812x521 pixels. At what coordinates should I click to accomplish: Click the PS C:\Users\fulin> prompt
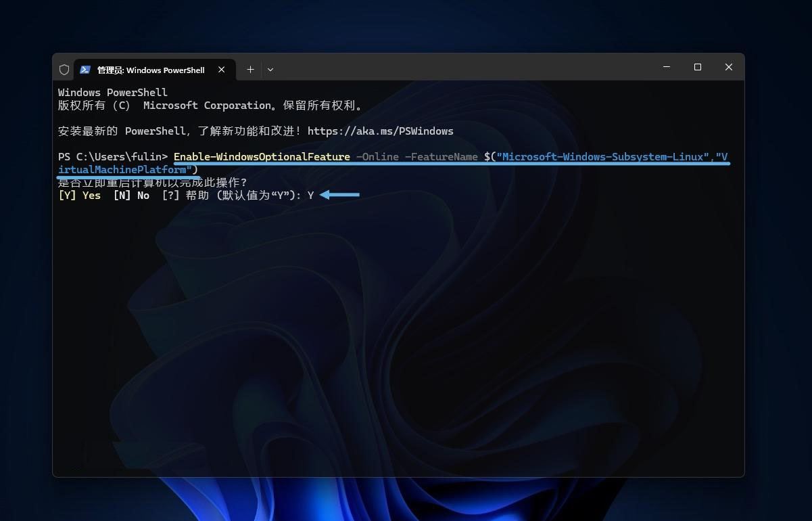113,157
